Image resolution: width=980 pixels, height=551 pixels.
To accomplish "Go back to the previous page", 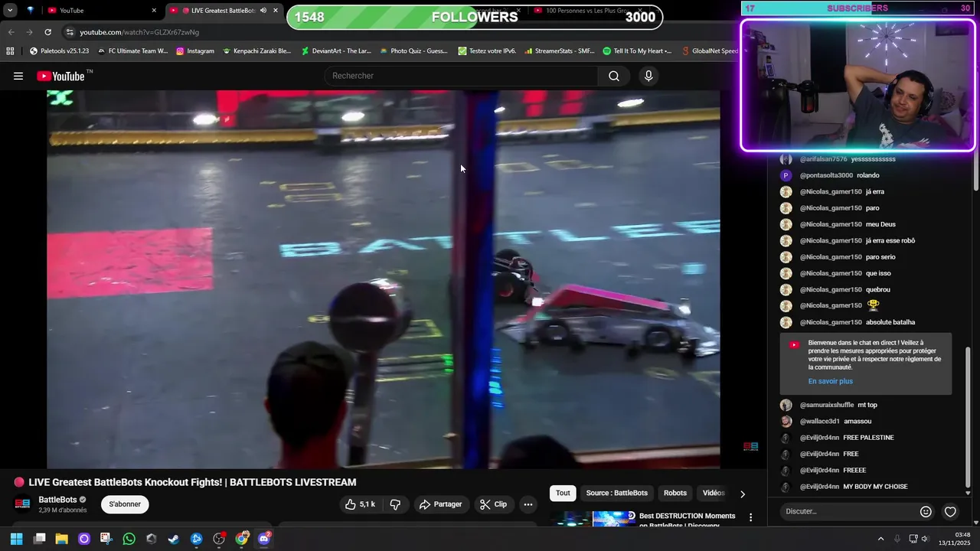I will click(11, 32).
